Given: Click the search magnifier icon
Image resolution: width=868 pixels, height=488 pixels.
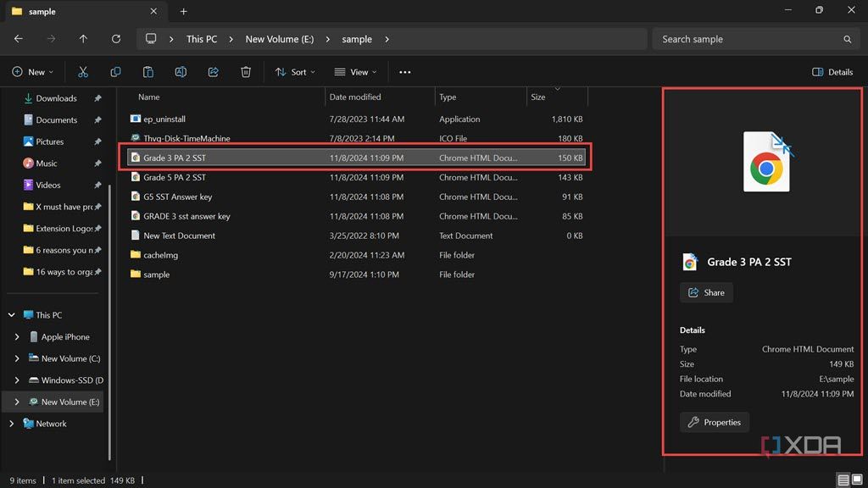Looking at the screenshot, I should [847, 39].
